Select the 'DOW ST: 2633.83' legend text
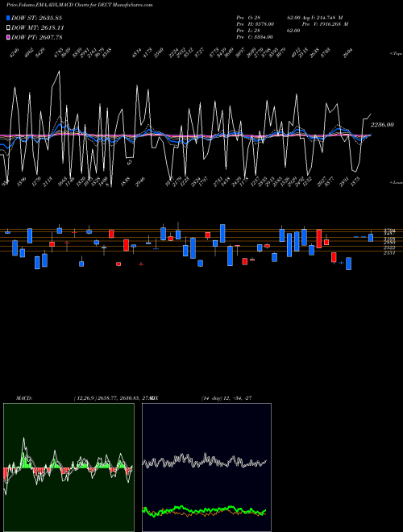Image resolution: width=403 pixels, height=532 pixels. point(36,18)
